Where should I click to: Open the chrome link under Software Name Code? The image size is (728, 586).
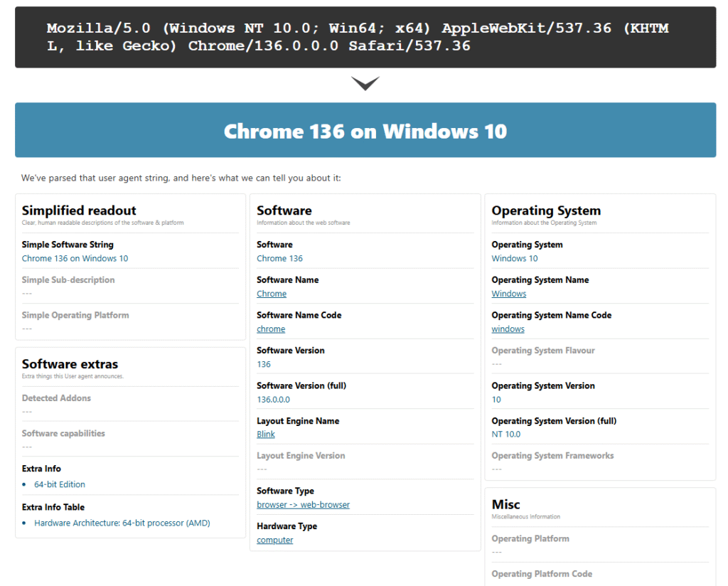click(271, 329)
